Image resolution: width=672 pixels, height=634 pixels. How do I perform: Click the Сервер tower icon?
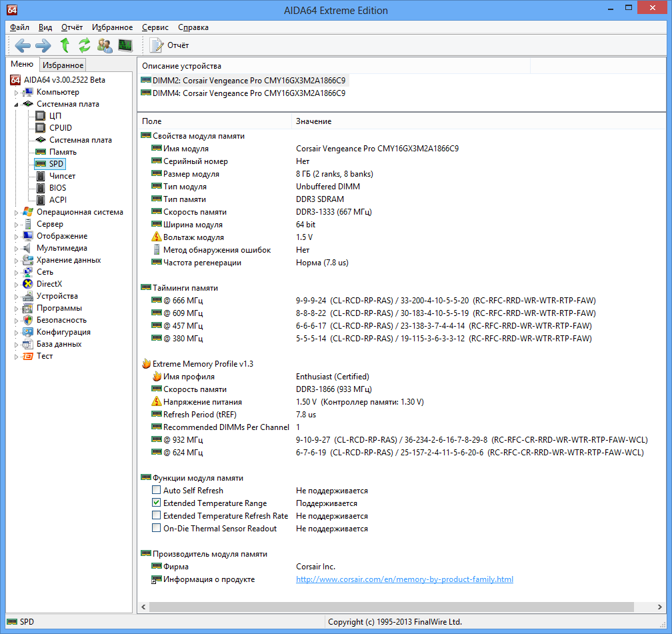28,224
